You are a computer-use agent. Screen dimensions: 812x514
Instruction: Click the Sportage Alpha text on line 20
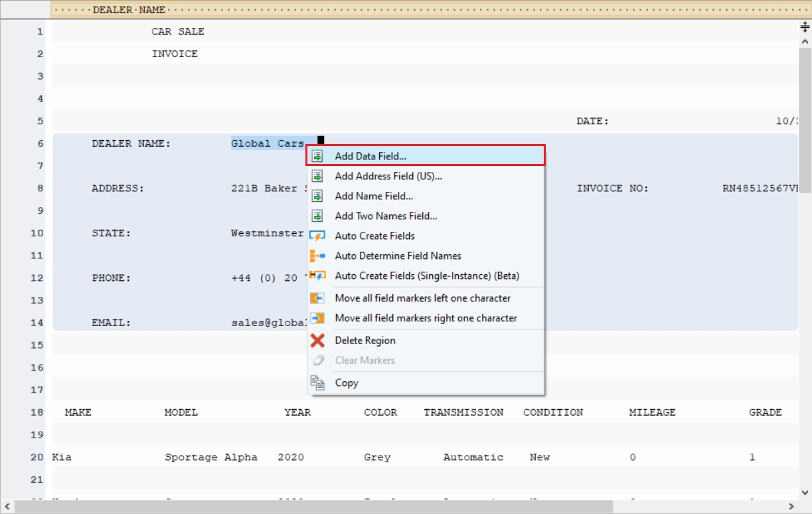pos(210,458)
